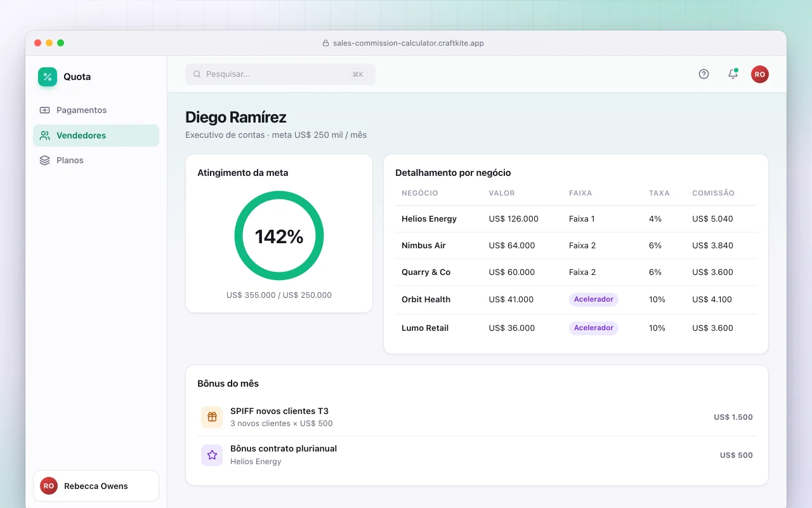
Task: Select the Quarry & Co deal row
Action: tap(576, 272)
